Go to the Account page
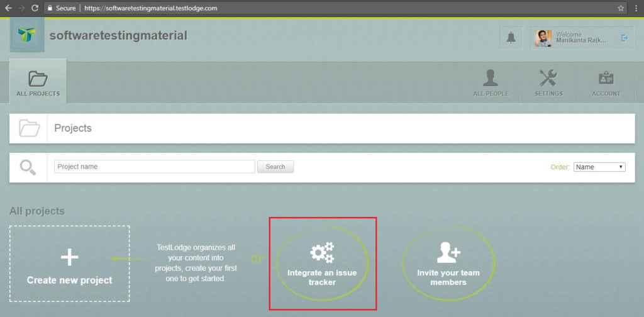The image size is (644, 317). (x=606, y=82)
